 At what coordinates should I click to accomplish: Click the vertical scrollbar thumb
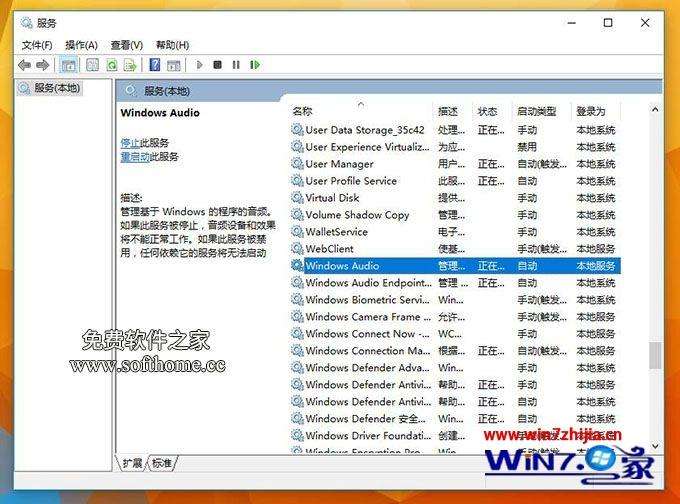point(655,355)
